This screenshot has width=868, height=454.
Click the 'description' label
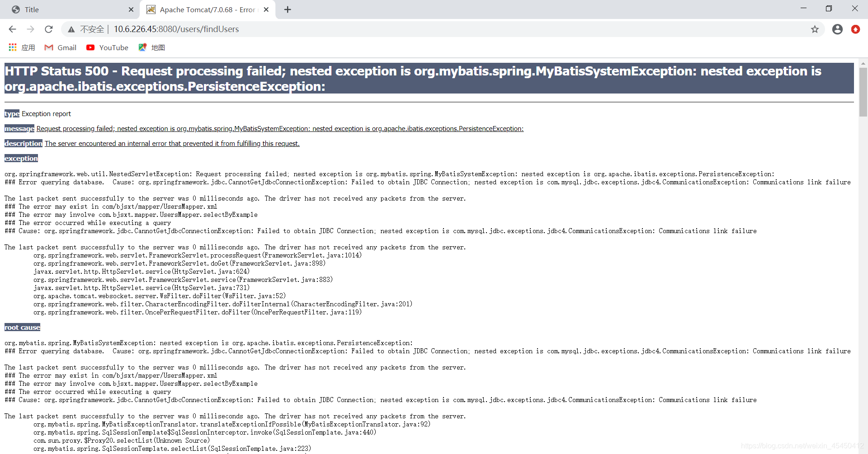[x=24, y=144]
